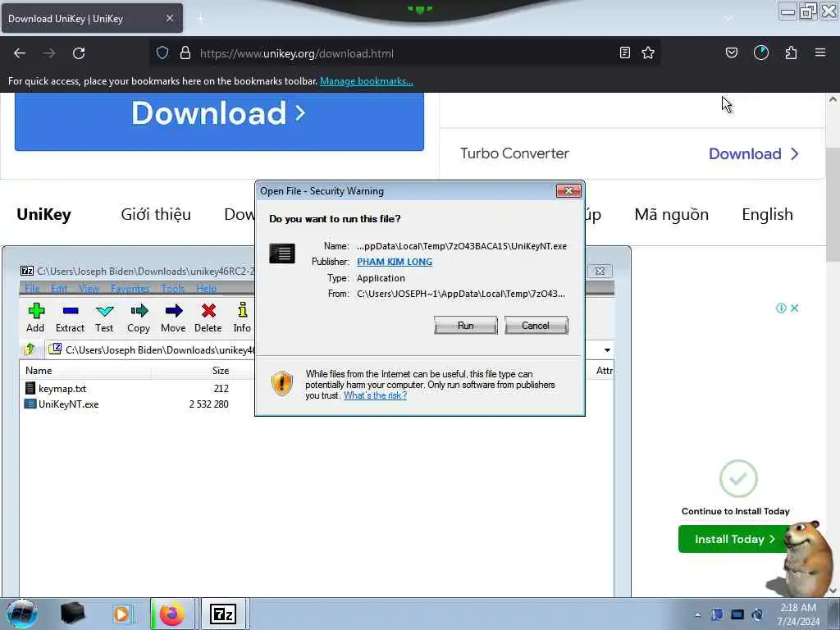Click the site security padlock icon

[185, 52]
